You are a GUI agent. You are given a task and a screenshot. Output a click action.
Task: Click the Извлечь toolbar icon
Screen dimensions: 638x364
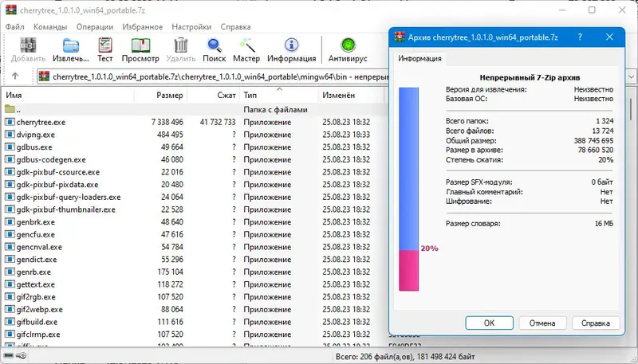point(71,45)
